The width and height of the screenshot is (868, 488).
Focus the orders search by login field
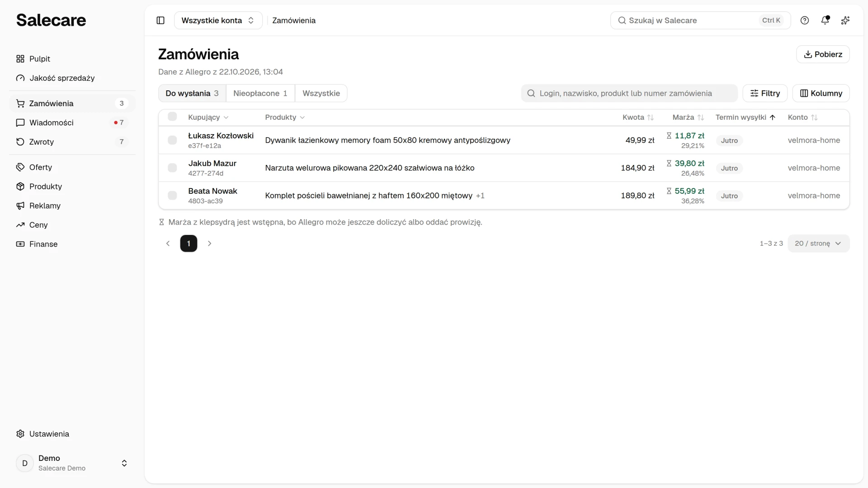click(x=629, y=94)
